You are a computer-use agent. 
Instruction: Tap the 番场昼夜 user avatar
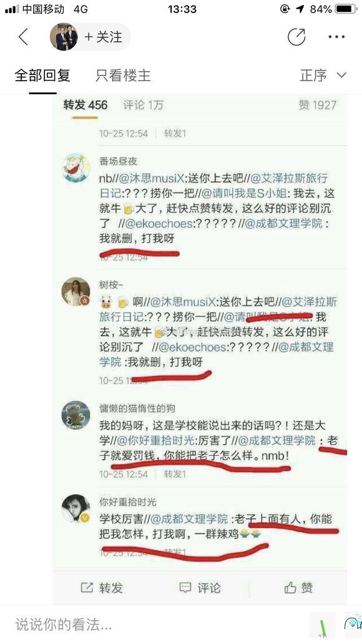pos(76,168)
